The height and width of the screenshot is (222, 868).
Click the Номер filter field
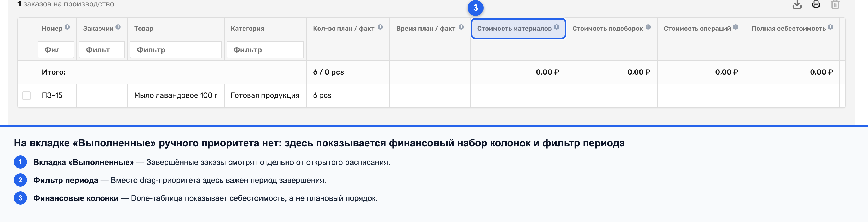coord(56,50)
